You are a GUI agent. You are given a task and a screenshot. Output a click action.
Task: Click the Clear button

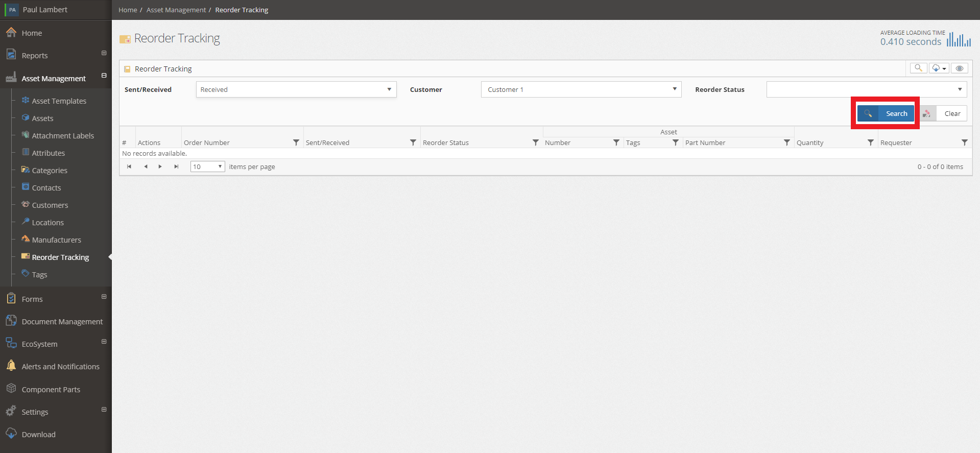coord(943,113)
